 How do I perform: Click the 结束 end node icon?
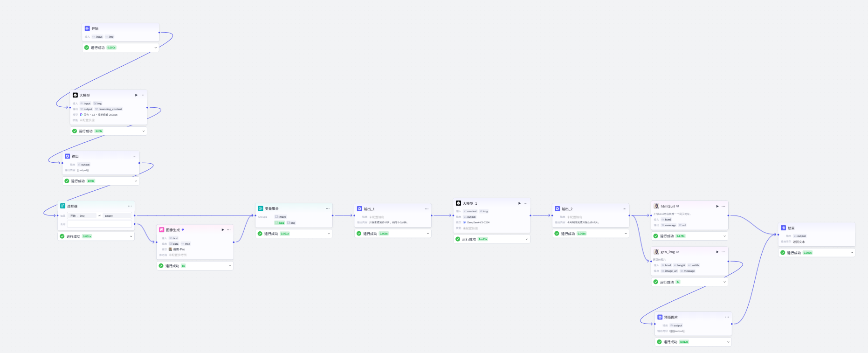click(x=784, y=228)
